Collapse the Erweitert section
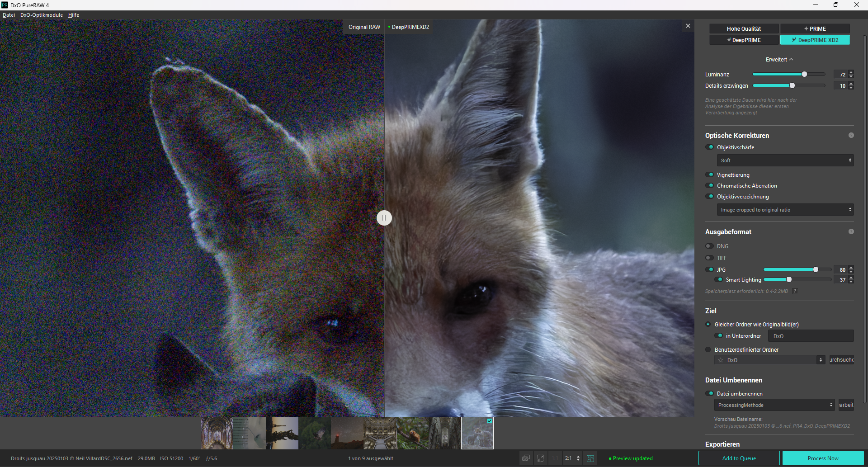The width and height of the screenshot is (868, 467). (779, 60)
